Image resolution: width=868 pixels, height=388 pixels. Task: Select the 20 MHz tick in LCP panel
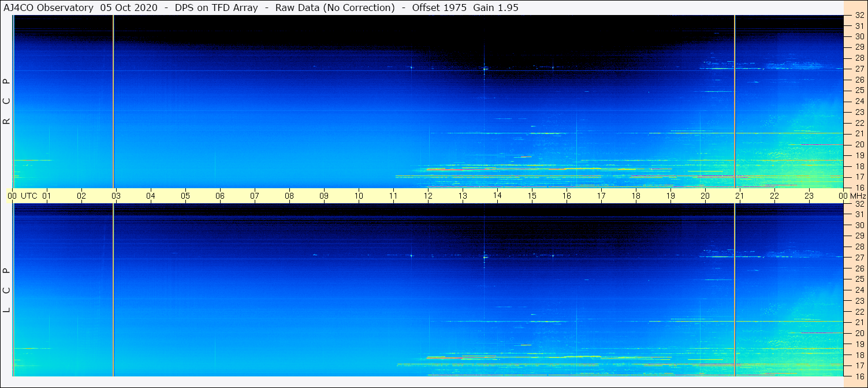[859, 333]
